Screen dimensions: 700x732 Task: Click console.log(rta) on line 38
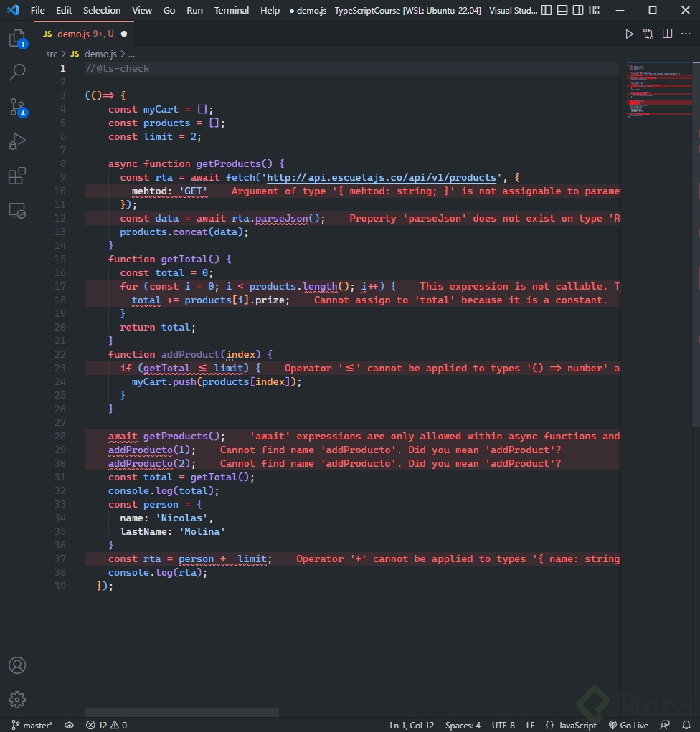point(157,573)
